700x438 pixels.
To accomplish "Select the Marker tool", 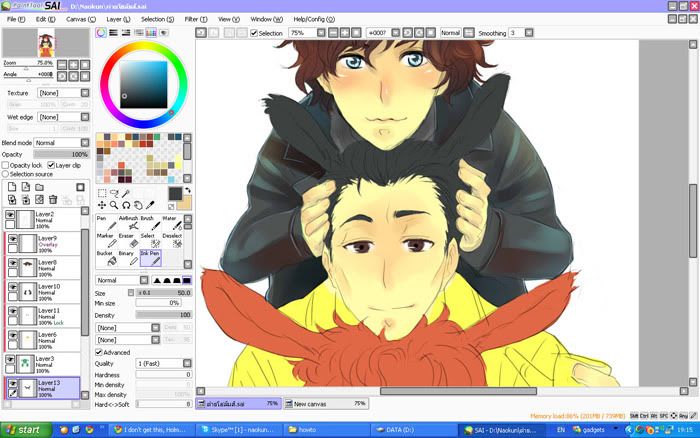I will [105, 241].
